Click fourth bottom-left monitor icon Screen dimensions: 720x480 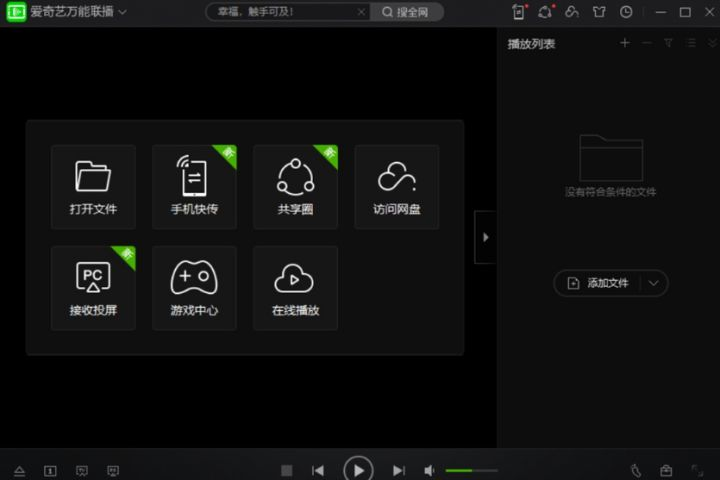click(113, 470)
